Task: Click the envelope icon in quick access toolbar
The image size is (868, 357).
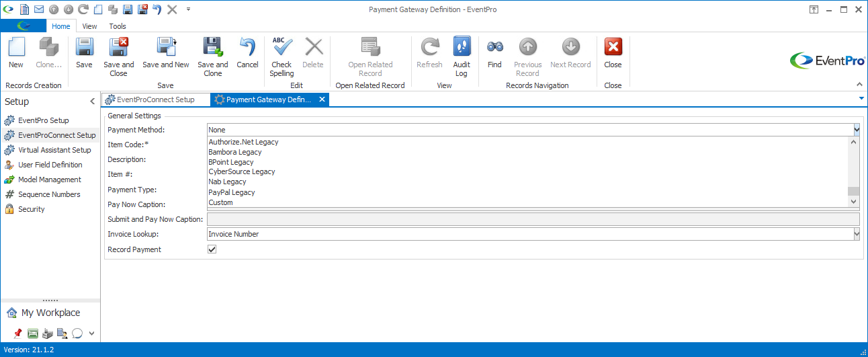Action: [39, 9]
